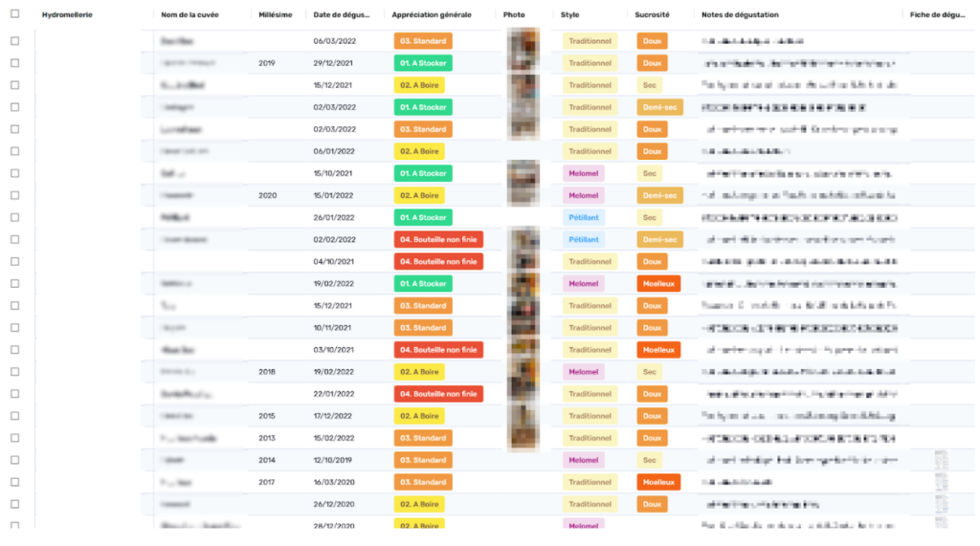Image resolution: width=980 pixels, height=546 pixels.
Task: Open the photo thumbnail in the 15/10/2021 row
Action: pos(523,174)
